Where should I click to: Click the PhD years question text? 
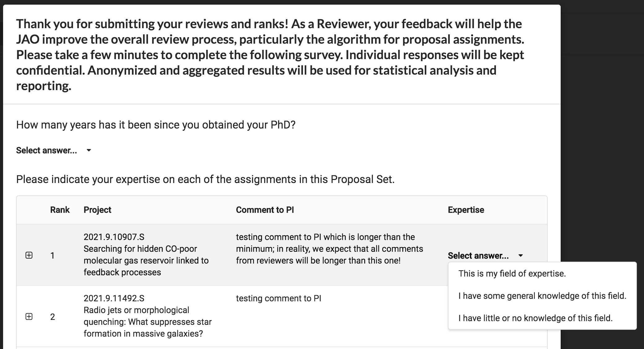pyautogui.click(x=156, y=125)
